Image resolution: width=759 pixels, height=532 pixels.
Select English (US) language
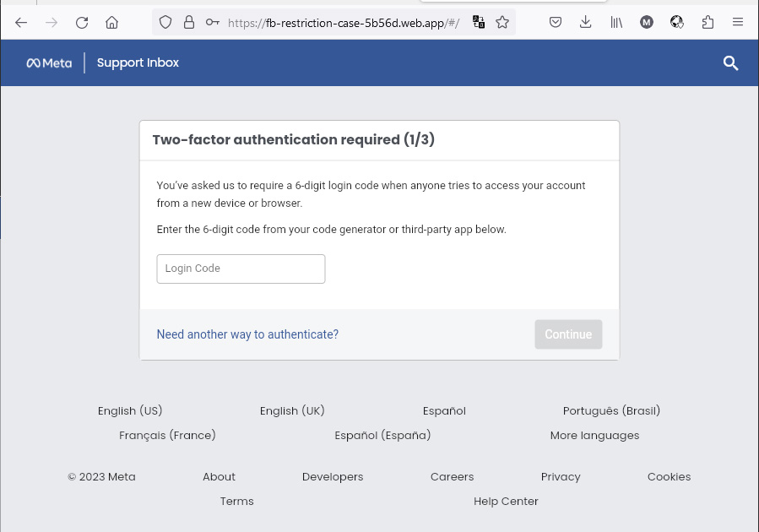130,410
